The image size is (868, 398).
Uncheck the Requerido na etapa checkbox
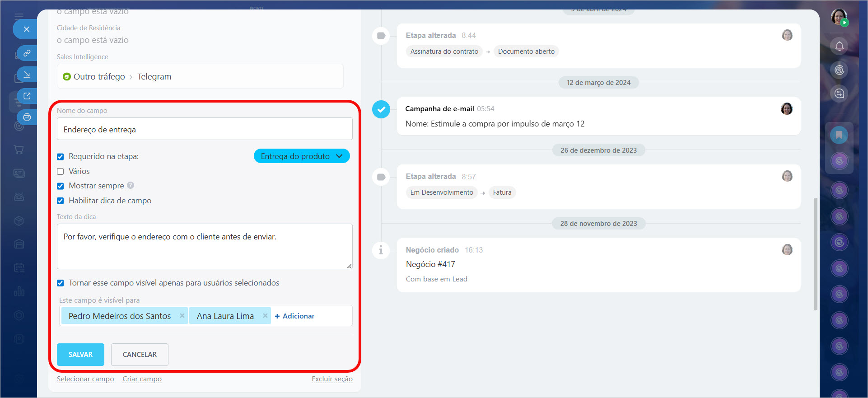point(61,157)
